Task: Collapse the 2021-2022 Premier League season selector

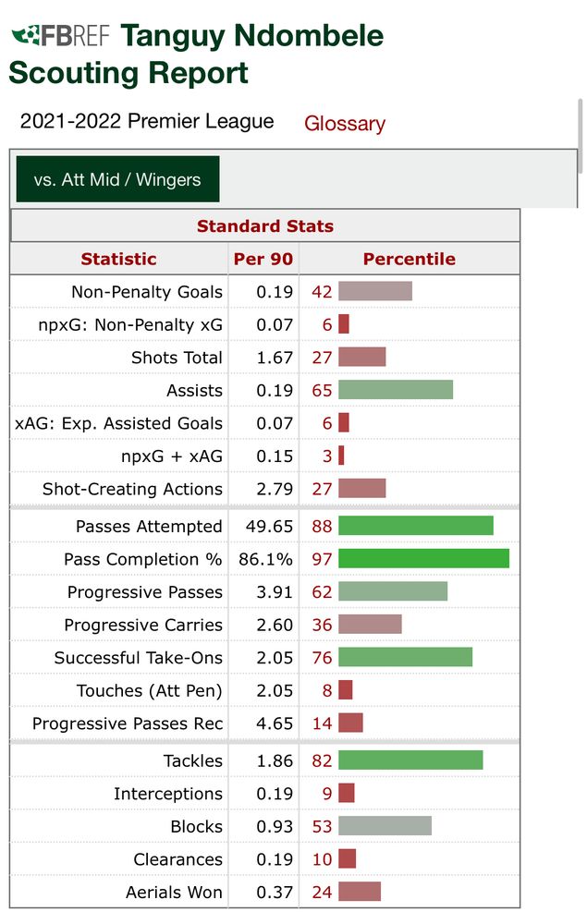Action: [x=143, y=121]
